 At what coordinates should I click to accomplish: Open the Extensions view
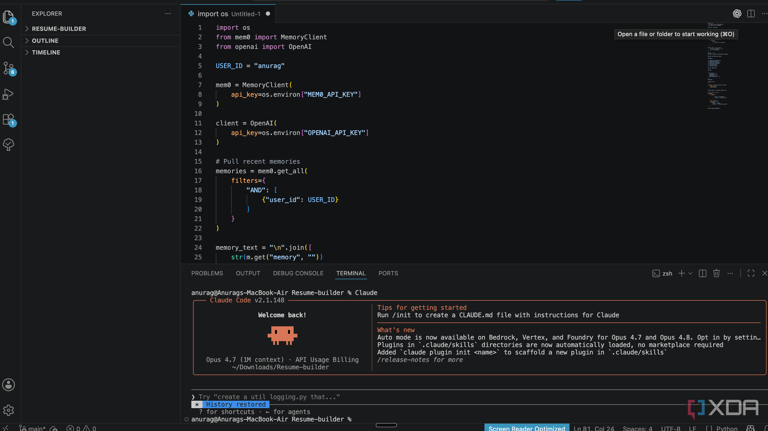[x=8, y=120]
